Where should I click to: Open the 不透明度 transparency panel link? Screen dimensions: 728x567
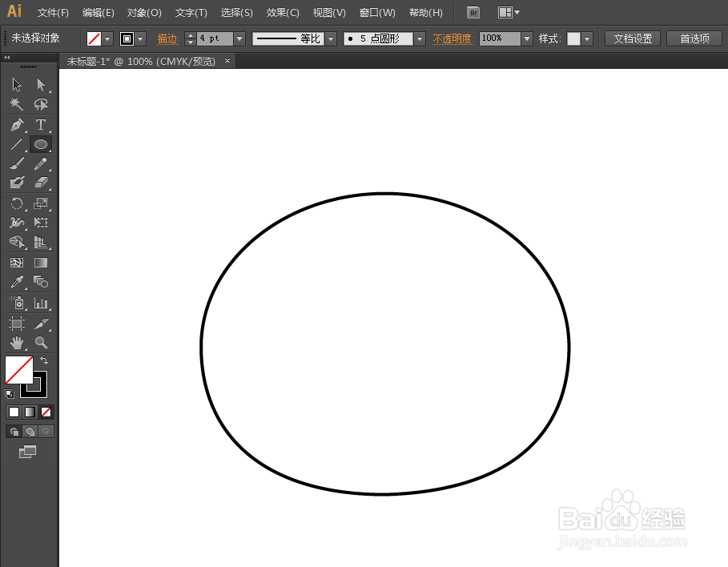tap(452, 38)
